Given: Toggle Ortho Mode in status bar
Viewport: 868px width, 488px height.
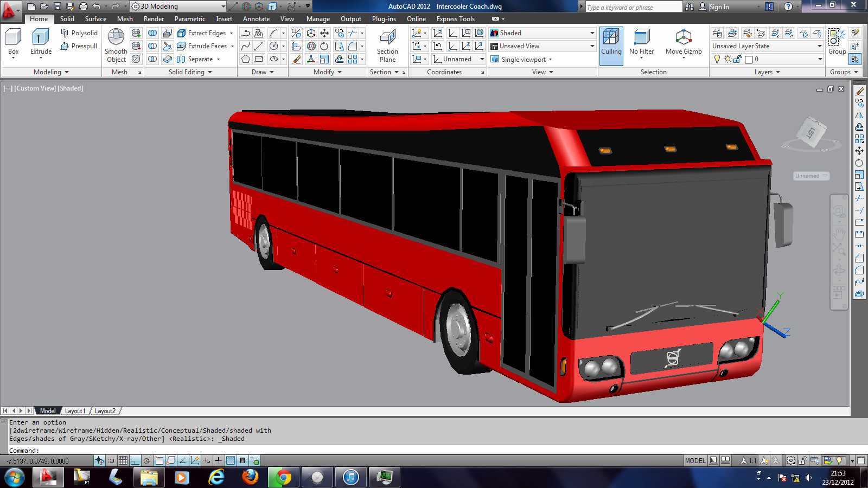Looking at the screenshot, I should coord(135,461).
